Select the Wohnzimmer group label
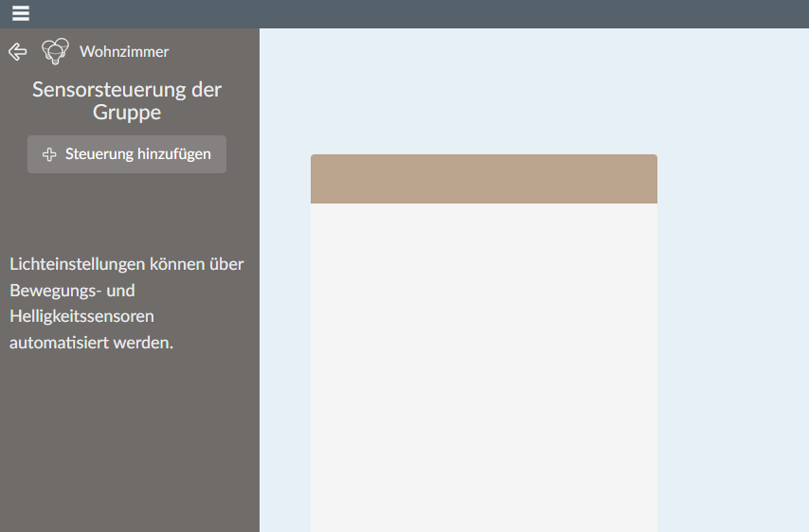 click(x=124, y=51)
